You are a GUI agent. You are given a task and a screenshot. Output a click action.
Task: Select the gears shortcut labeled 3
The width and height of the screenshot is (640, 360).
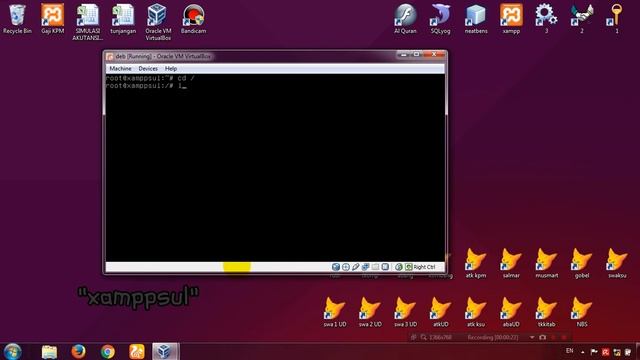coord(546,19)
